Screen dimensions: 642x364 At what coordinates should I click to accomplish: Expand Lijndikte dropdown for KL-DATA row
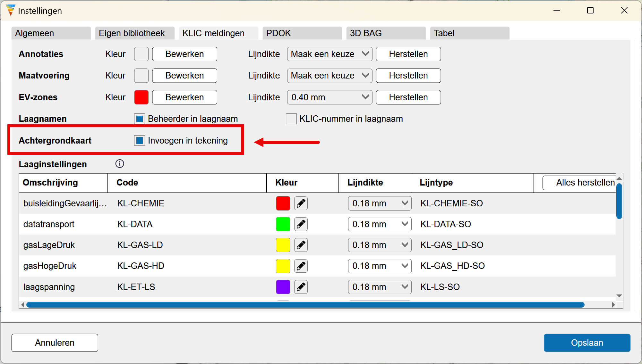380,224
